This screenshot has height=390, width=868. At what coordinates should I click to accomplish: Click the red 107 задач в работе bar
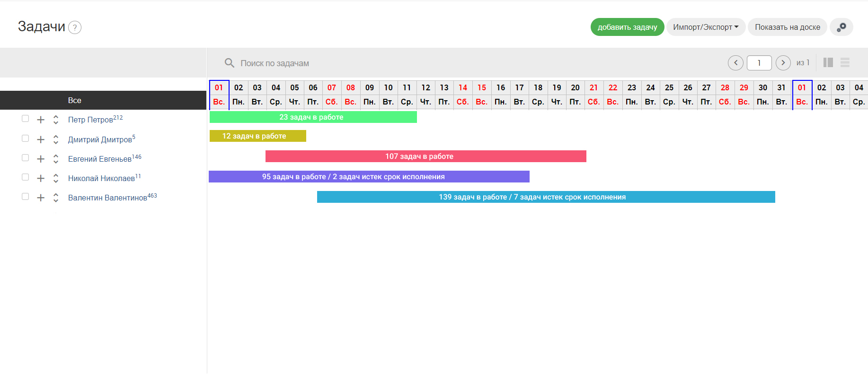[x=425, y=156]
